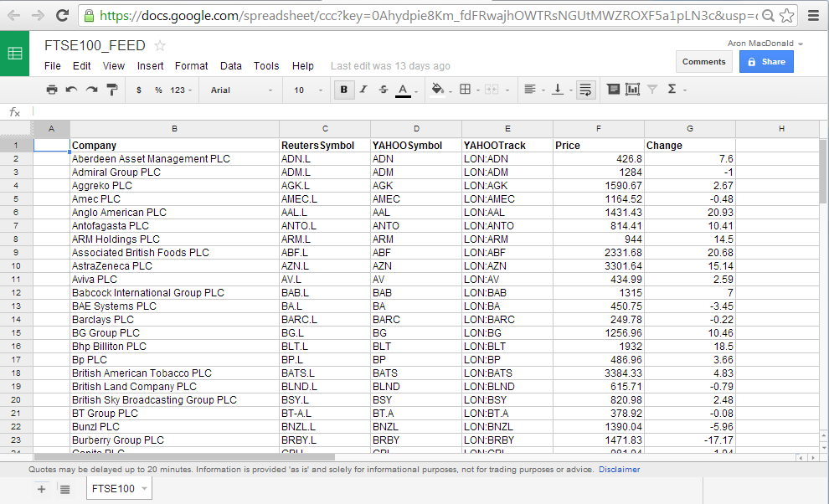The width and height of the screenshot is (829, 504).
Task: Click the browser address bar URL
Action: point(428,16)
